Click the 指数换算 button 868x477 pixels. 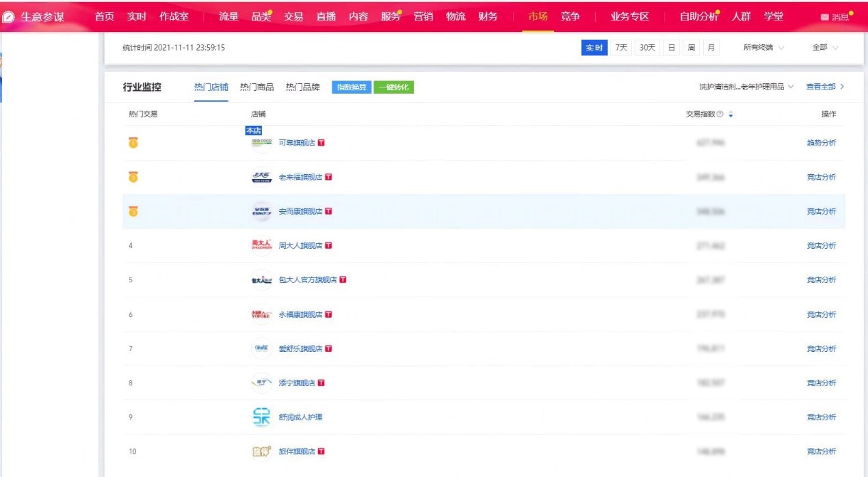coord(352,87)
